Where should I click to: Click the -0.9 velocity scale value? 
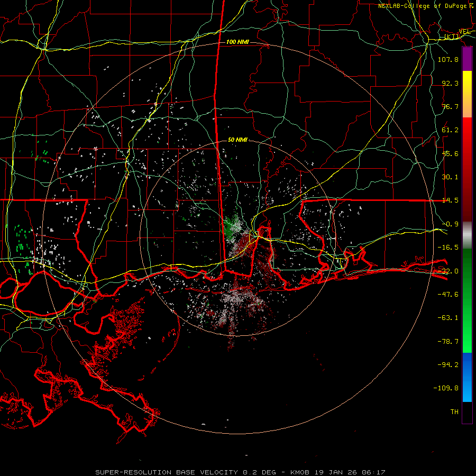pyautogui.click(x=450, y=224)
